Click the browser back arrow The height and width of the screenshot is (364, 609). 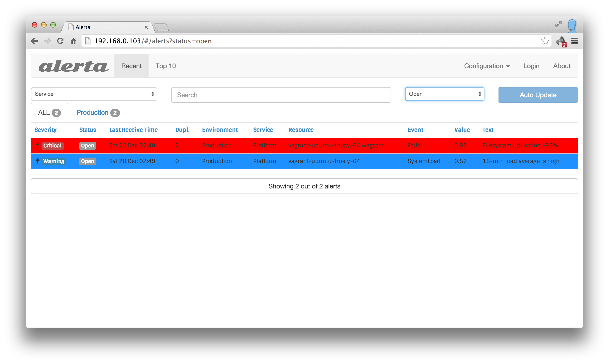(x=34, y=41)
